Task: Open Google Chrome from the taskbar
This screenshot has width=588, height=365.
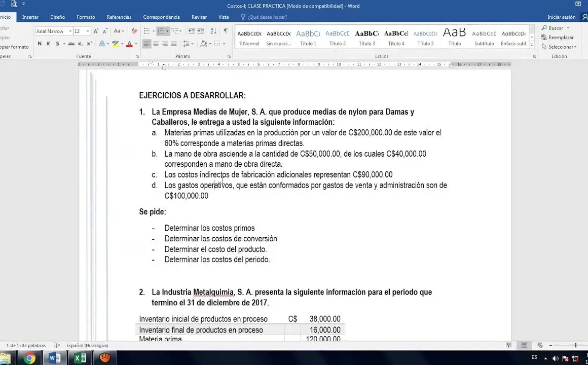Action: point(29,358)
